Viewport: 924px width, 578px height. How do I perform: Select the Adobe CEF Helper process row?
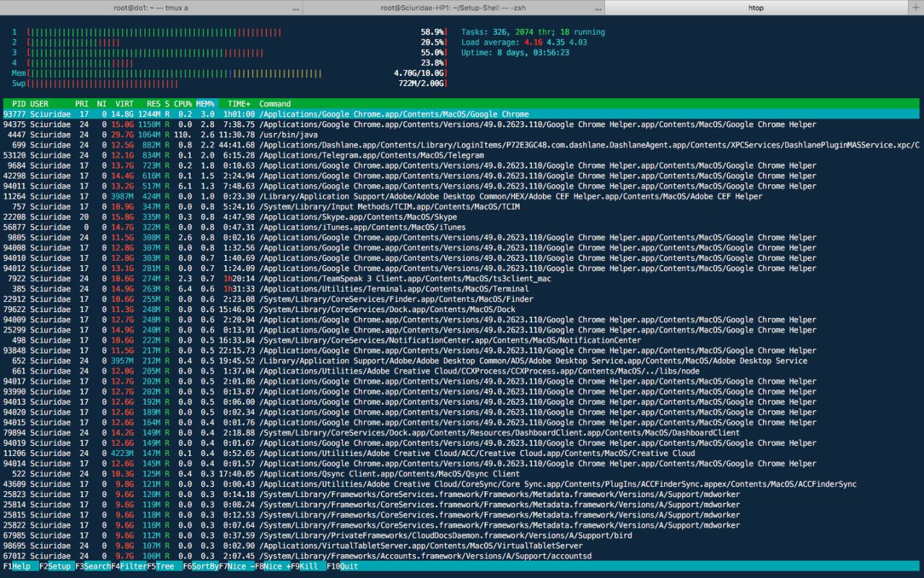pyautogui.click(x=462, y=197)
